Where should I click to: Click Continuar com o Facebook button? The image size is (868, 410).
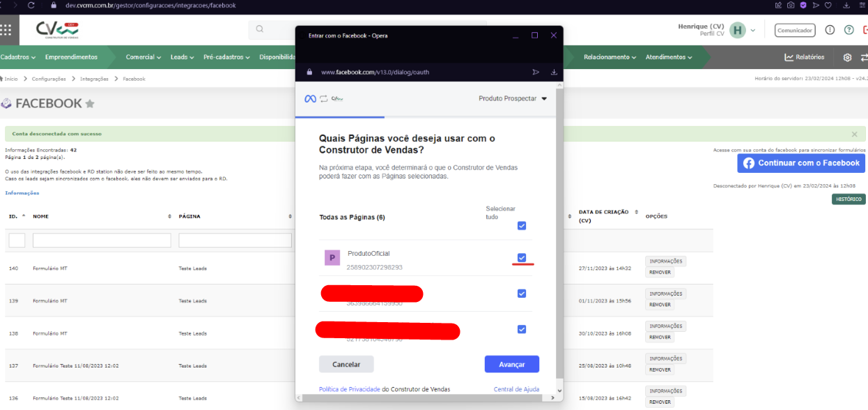tap(801, 163)
